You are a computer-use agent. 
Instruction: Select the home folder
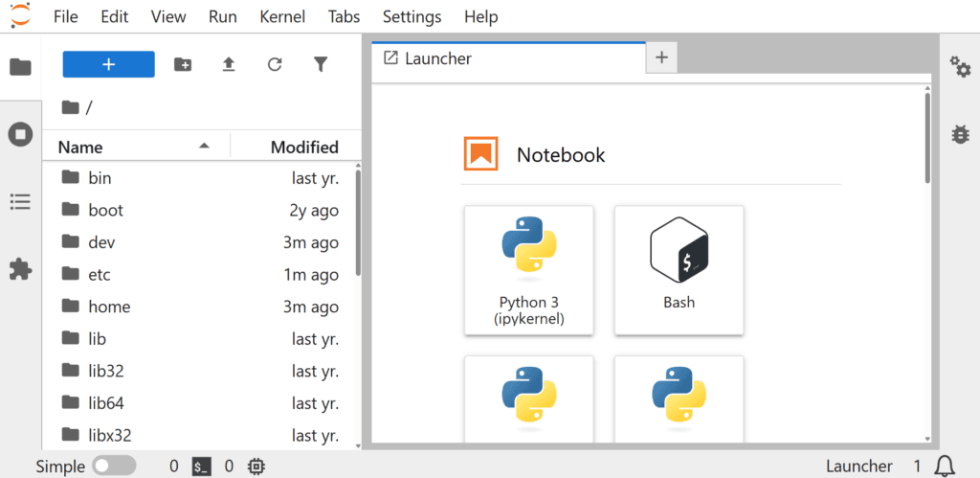click(200, 307)
